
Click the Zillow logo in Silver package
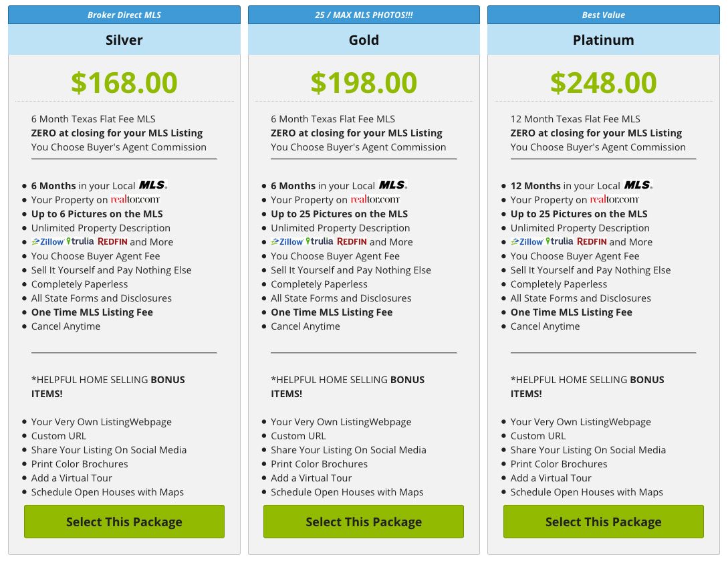[48, 241]
